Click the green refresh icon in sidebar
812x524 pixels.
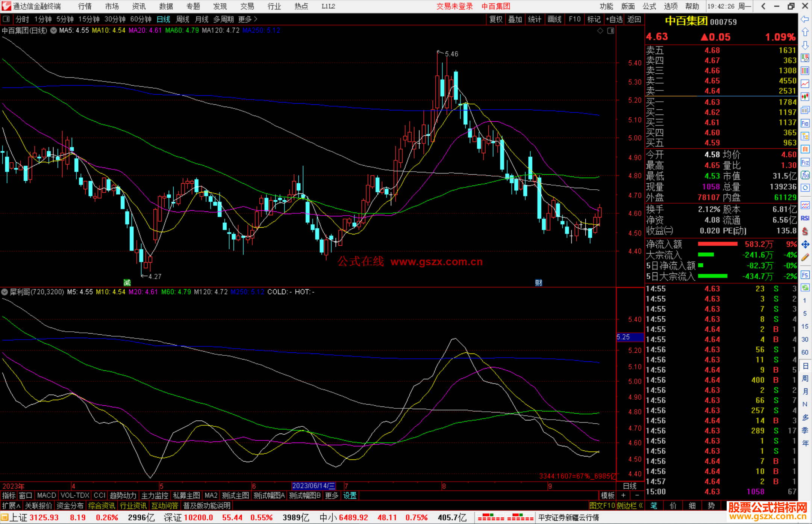point(804,288)
